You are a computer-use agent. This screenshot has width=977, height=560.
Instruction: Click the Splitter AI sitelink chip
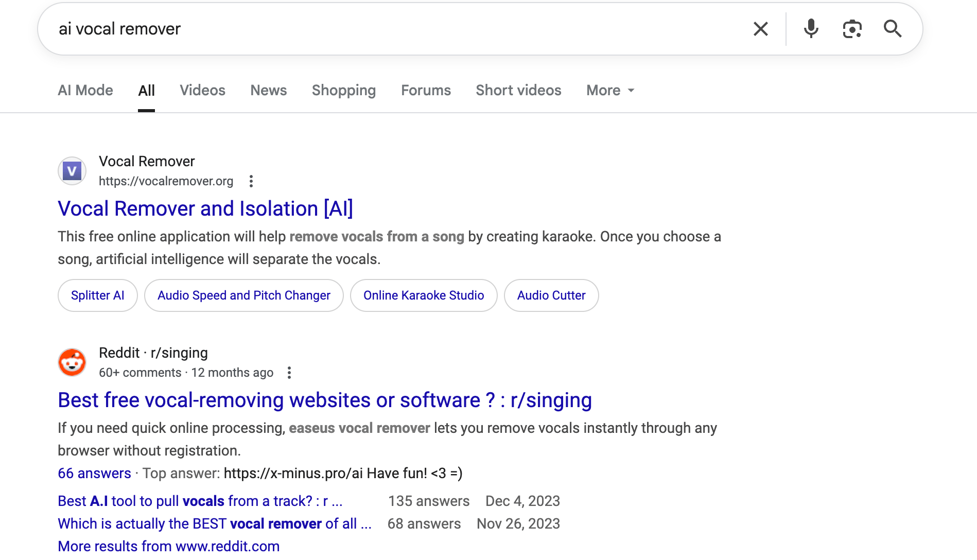98,295
